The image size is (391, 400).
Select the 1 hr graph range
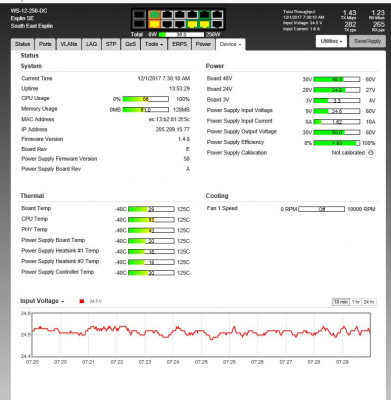click(x=356, y=302)
